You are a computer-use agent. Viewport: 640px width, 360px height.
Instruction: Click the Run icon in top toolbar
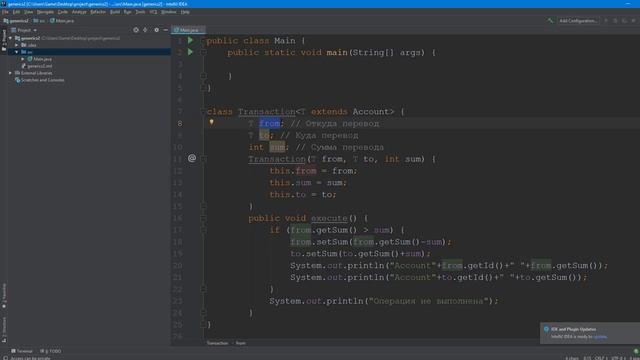(606, 20)
